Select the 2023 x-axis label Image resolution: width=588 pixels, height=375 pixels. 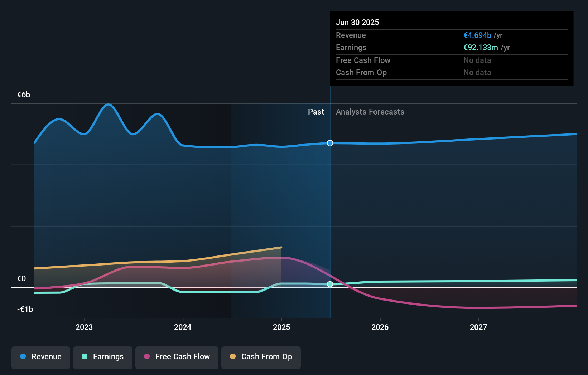[x=84, y=327]
